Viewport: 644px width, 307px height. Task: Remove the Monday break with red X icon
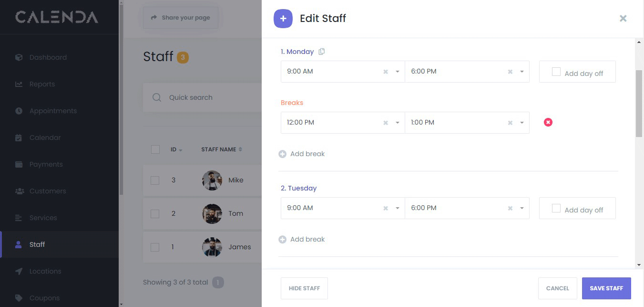pyautogui.click(x=548, y=122)
